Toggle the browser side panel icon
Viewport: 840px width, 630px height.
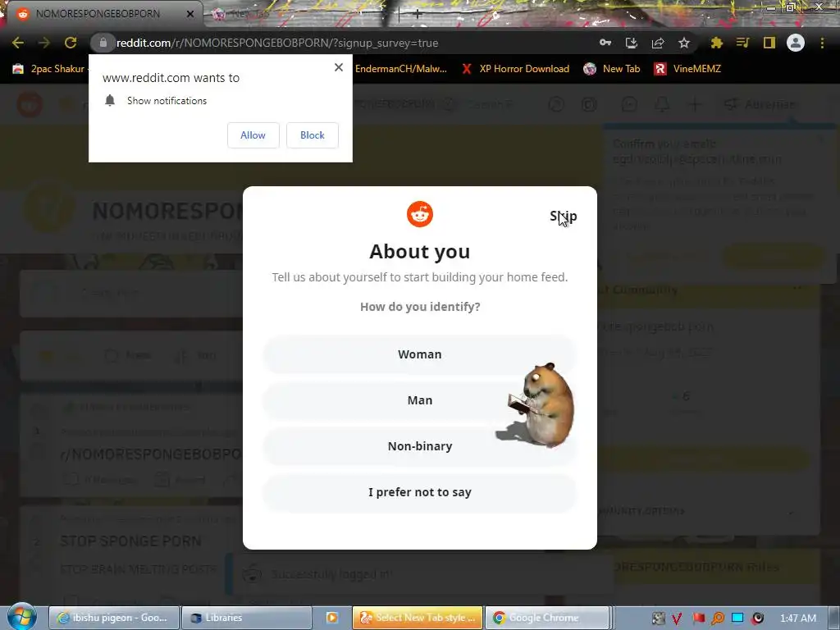click(769, 43)
